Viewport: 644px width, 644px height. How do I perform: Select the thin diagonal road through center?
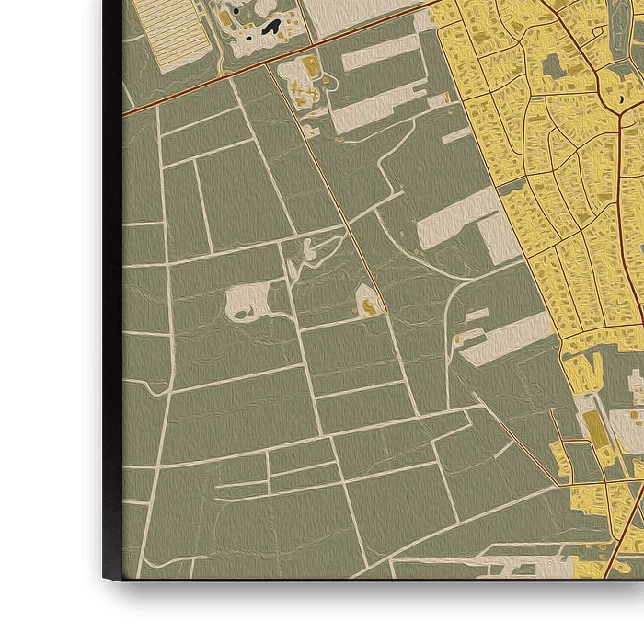340,202
